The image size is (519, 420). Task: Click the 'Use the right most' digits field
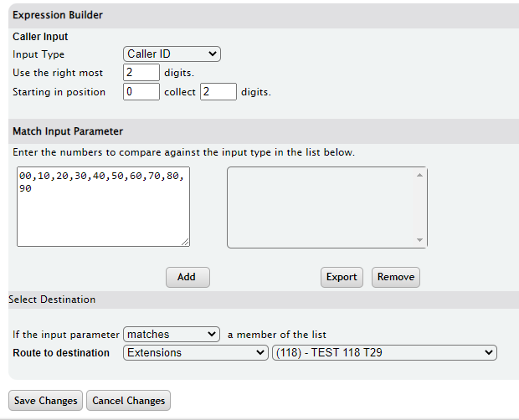pyautogui.click(x=141, y=73)
